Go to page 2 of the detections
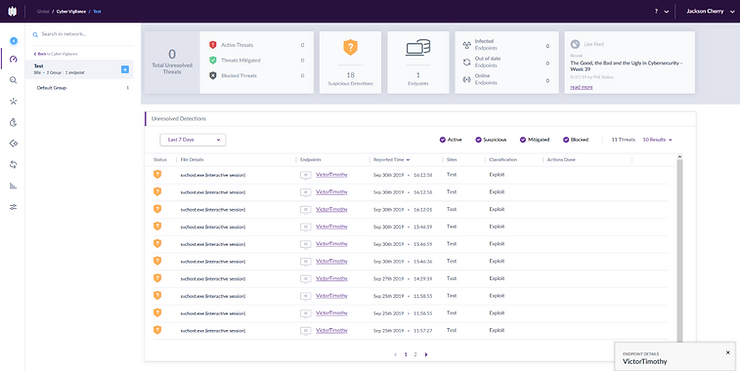Screen dimensions: 740x371 [x=415, y=354]
